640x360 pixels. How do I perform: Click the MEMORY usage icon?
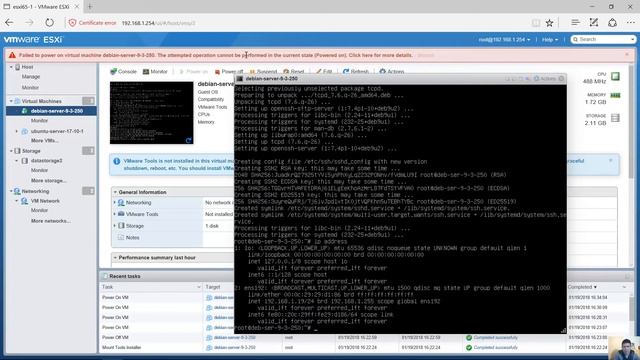(615, 96)
